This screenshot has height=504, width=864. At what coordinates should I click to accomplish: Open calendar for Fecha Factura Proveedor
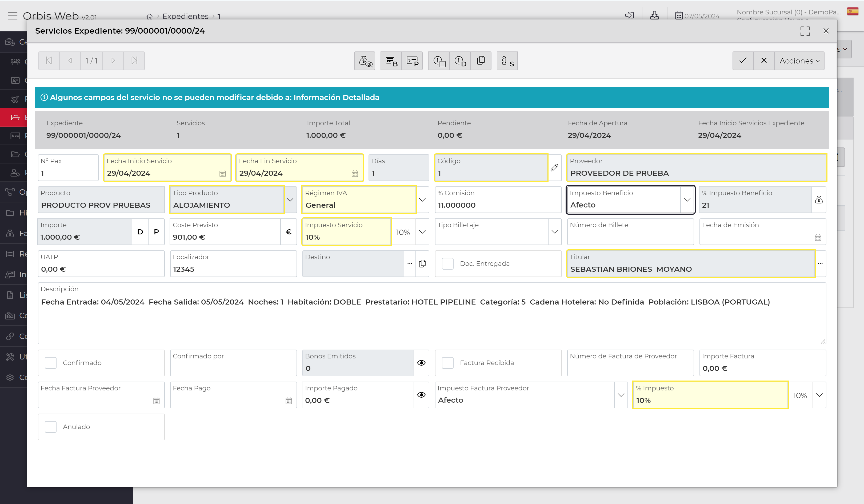[156, 401]
